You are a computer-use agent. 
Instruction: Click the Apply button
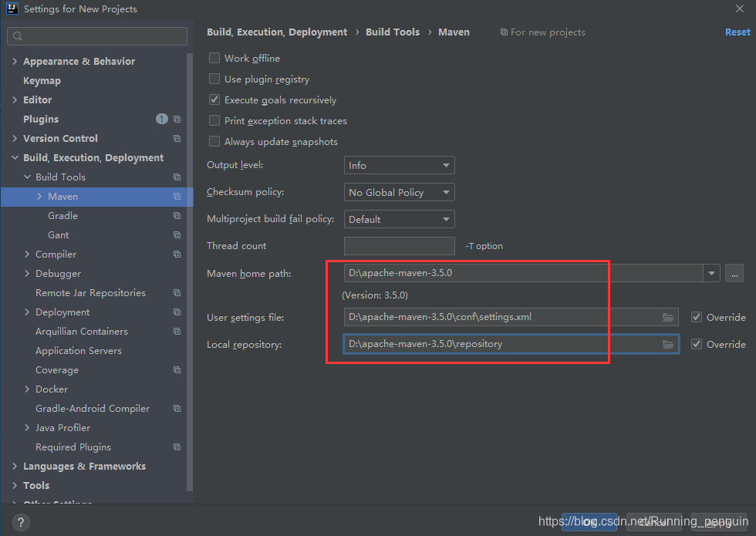tap(719, 522)
